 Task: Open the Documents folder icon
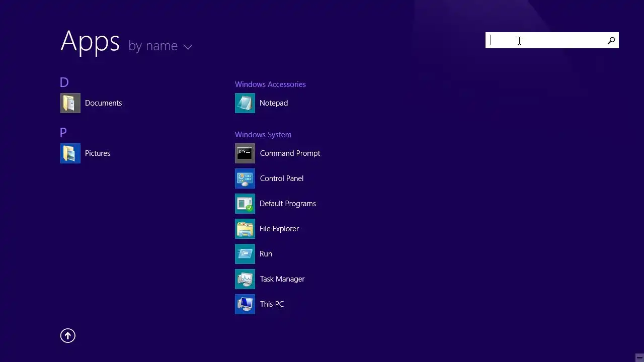click(70, 103)
